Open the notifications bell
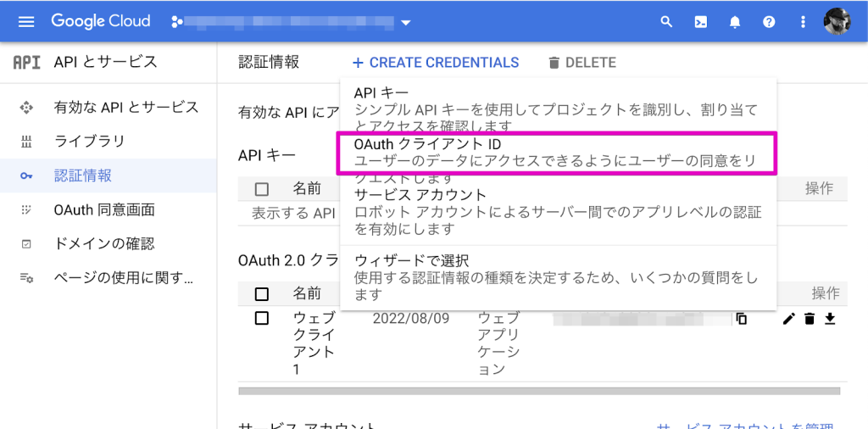Screen dimensions: 868x429 point(735,22)
